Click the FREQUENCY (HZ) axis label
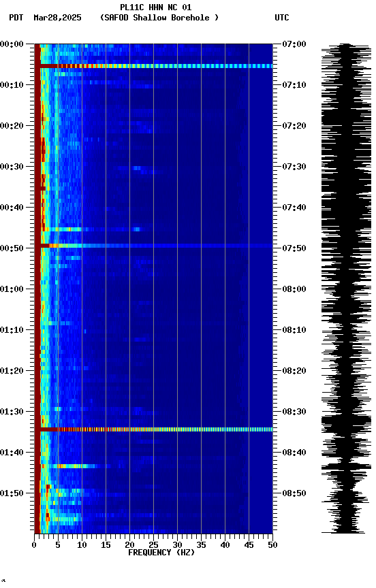The height and width of the screenshot is (588, 376). tap(161, 553)
